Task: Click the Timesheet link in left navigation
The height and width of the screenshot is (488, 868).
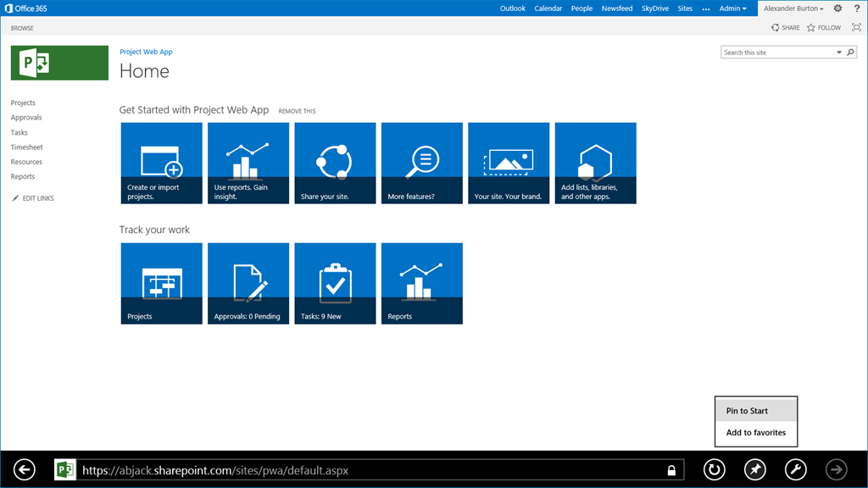Action: [x=26, y=147]
